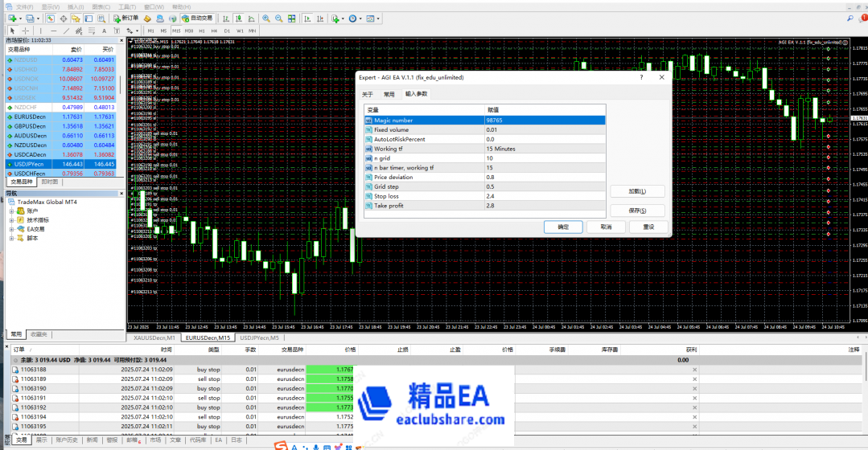Select the horizontal line drawing tool

(x=53, y=31)
